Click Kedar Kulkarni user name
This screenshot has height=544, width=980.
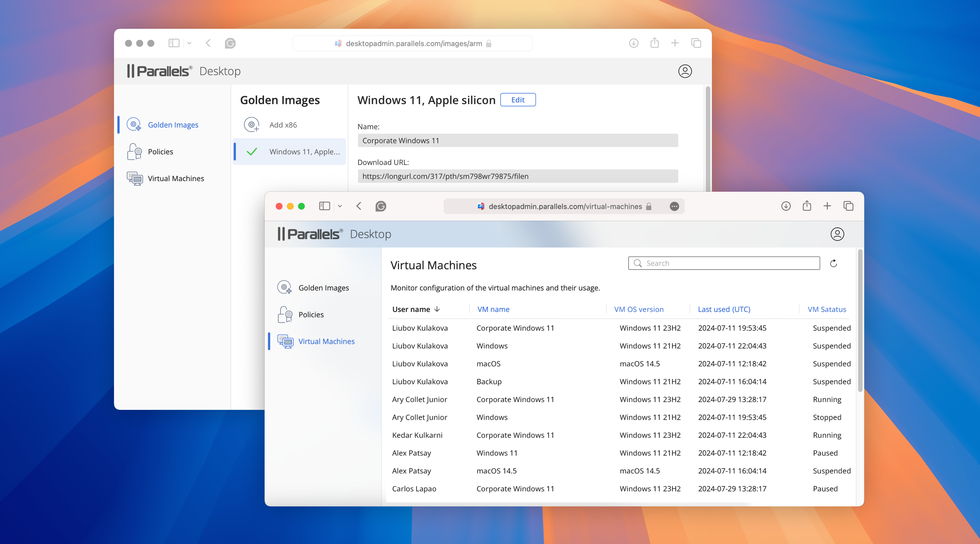click(x=417, y=435)
